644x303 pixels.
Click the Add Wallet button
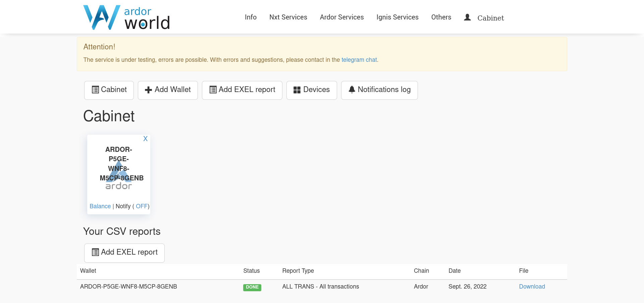(x=168, y=90)
